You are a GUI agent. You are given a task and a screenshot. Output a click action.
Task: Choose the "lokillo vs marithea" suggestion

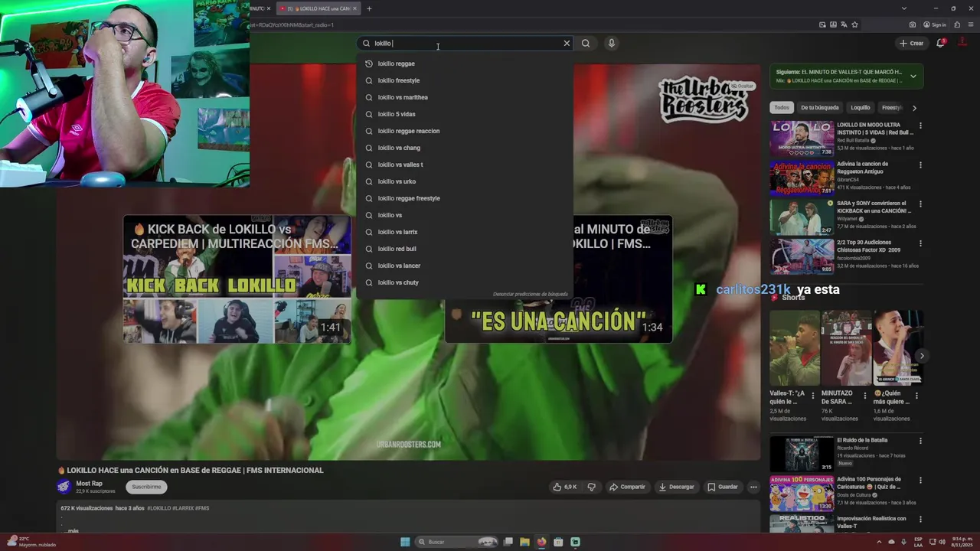465,97
